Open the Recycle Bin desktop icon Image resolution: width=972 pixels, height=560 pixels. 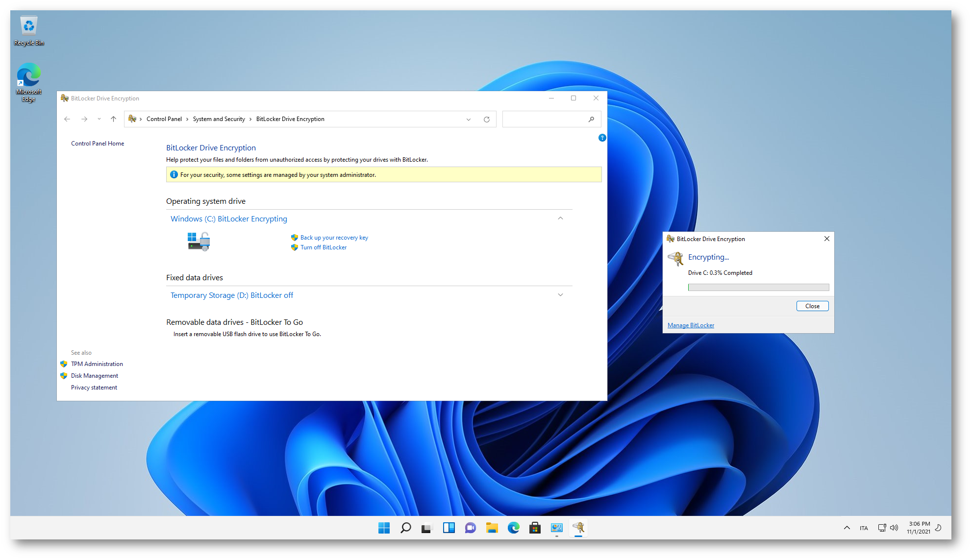point(28,31)
